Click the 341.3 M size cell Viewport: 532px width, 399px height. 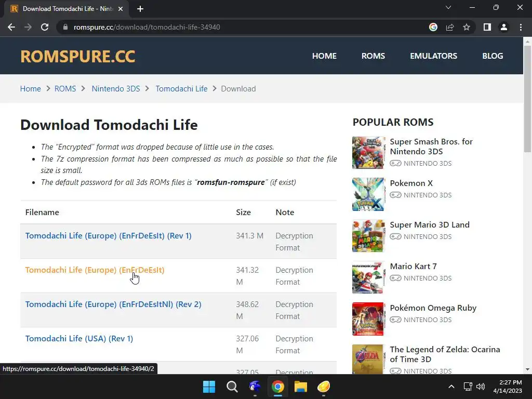pos(250,236)
